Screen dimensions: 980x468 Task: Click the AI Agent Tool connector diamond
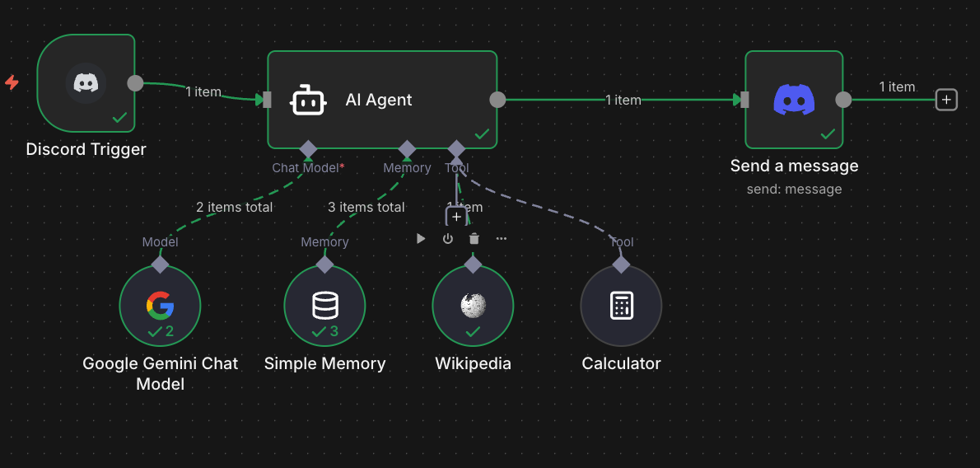click(x=456, y=149)
